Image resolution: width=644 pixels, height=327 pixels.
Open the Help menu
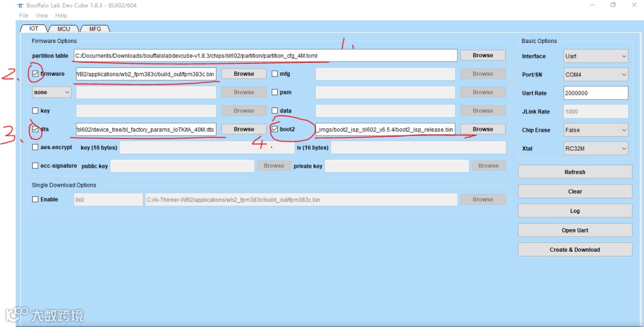61,16
